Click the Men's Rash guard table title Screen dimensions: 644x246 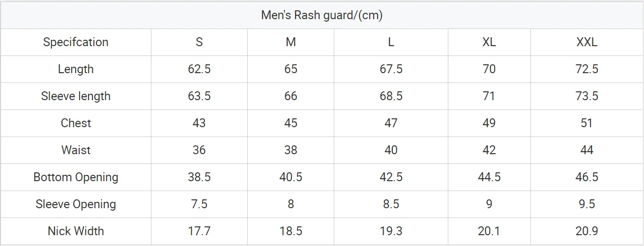pyautogui.click(x=322, y=15)
